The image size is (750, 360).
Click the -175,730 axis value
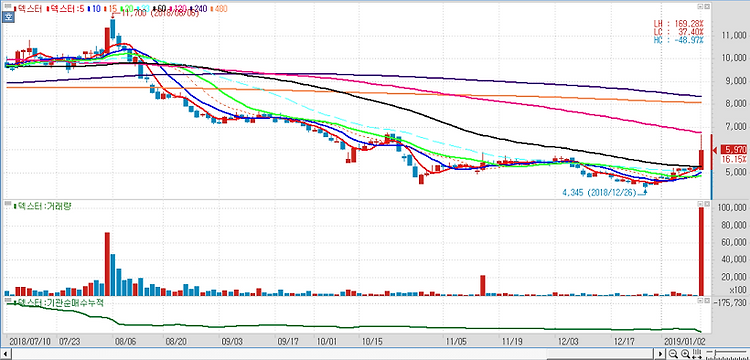click(731, 303)
